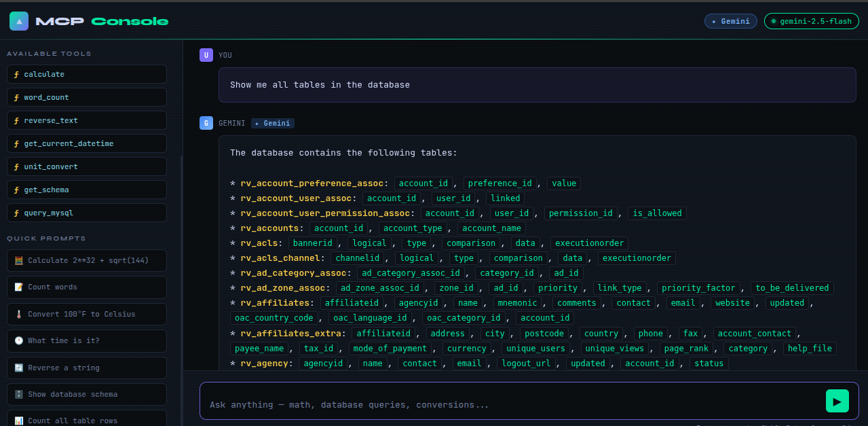
Task: Choose the What time is it? prompt
Action: pyautogui.click(x=87, y=340)
